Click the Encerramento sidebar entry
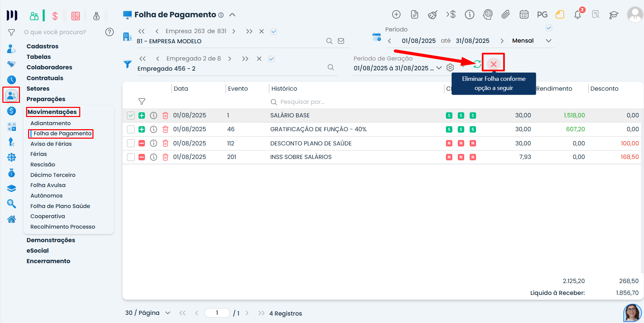 (48, 261)
